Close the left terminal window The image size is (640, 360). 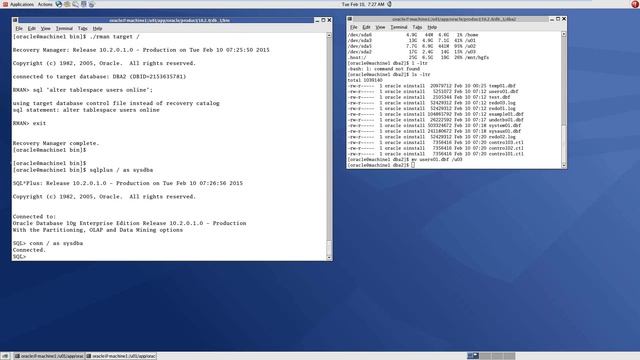[329, 20]
